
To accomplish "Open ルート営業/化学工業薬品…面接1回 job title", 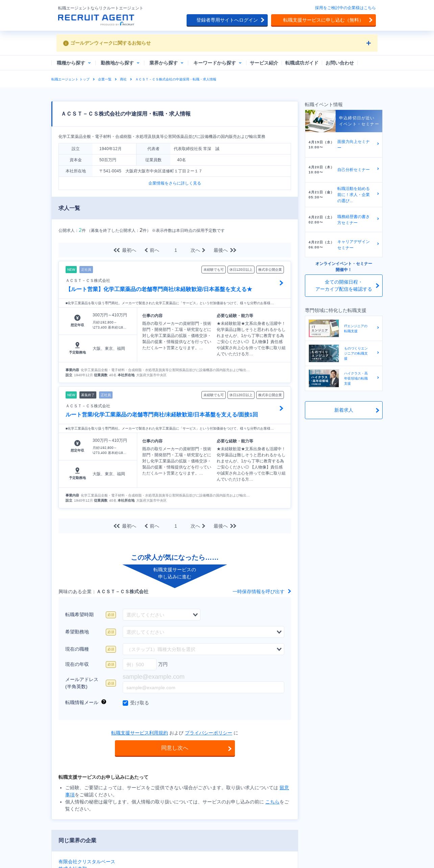I will click(162, 415).
